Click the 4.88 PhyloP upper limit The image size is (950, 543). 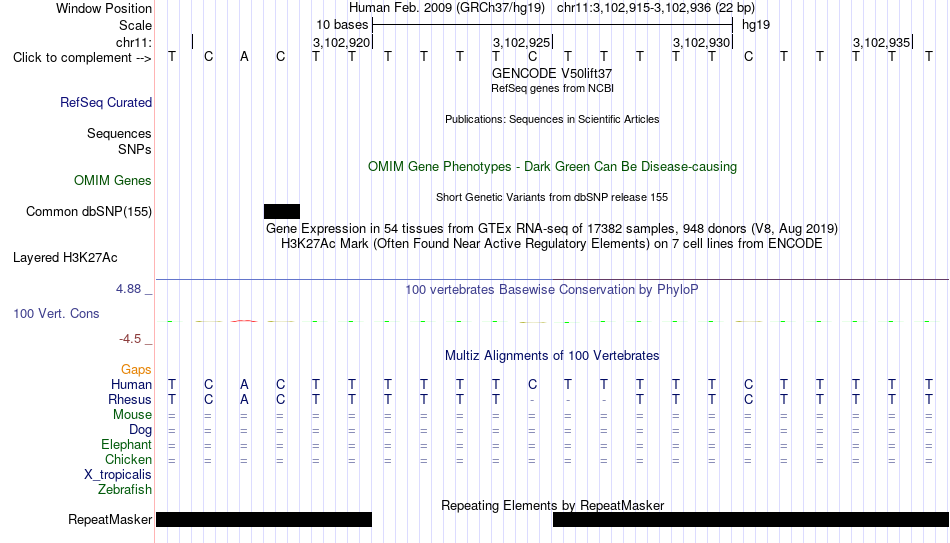[x=129, y=289]
